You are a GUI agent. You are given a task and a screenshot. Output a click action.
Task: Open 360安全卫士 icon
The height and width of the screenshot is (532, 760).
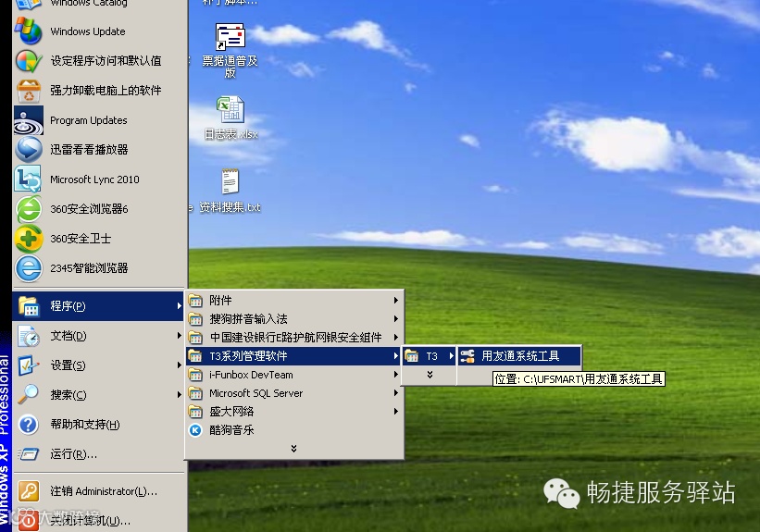point(28,239)
